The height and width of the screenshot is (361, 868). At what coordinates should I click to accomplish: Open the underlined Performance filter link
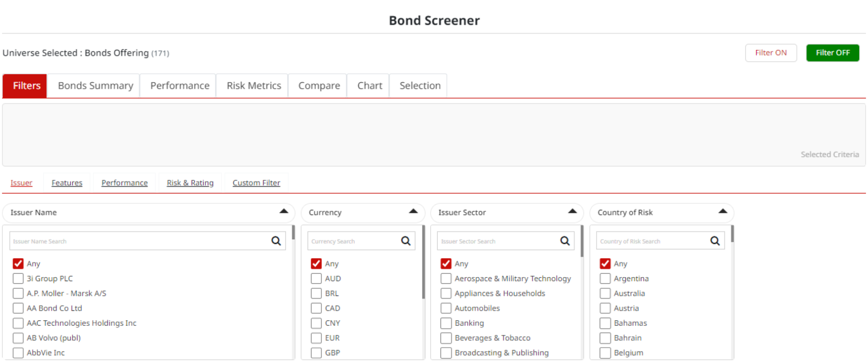(125, 183)
